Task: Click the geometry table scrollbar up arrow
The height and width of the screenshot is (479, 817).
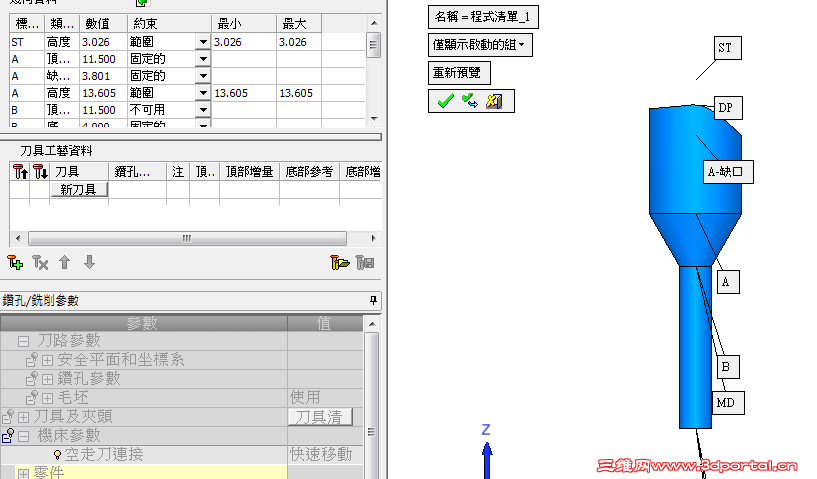Action: pyautogui.click(x=374, y=23)
